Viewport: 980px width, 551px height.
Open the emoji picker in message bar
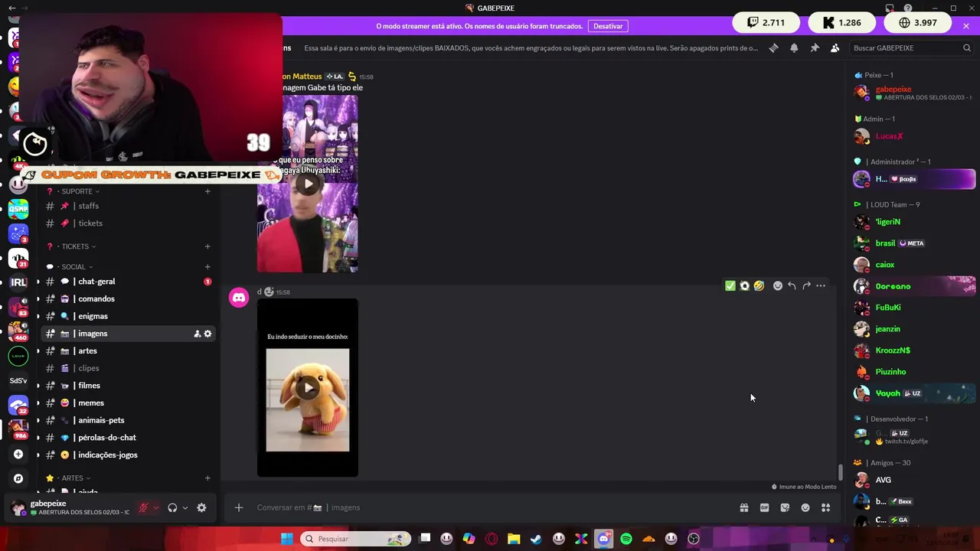pyautogui.click(x=805, y=507)
